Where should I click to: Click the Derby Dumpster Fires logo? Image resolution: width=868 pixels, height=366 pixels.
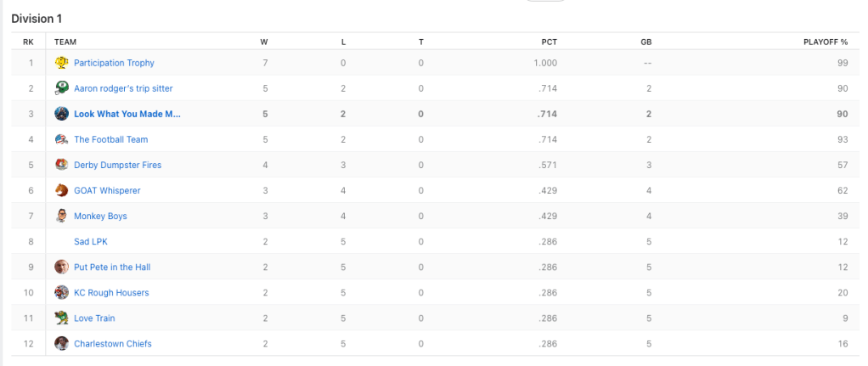click(x=61, y=165)
